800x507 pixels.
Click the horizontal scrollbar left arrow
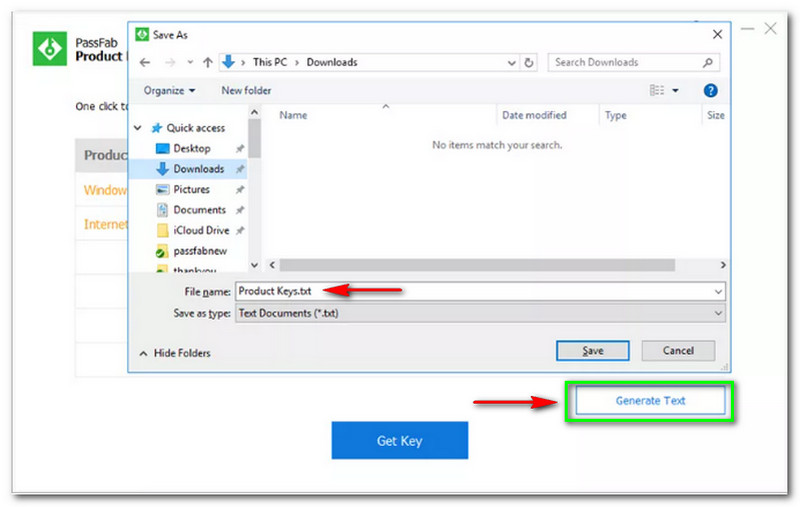(x=272, y=265)
